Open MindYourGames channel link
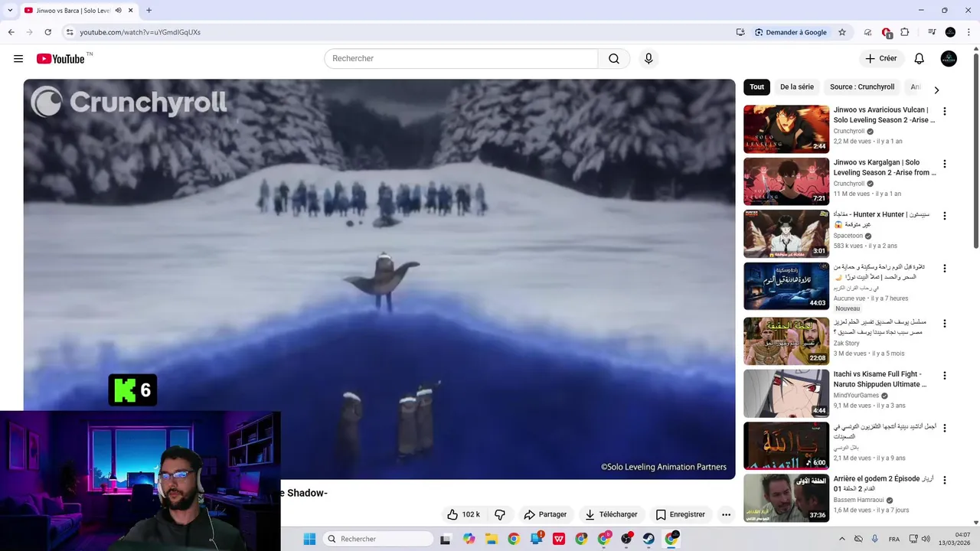Screen dimensions: 980x551 (857, 396)
